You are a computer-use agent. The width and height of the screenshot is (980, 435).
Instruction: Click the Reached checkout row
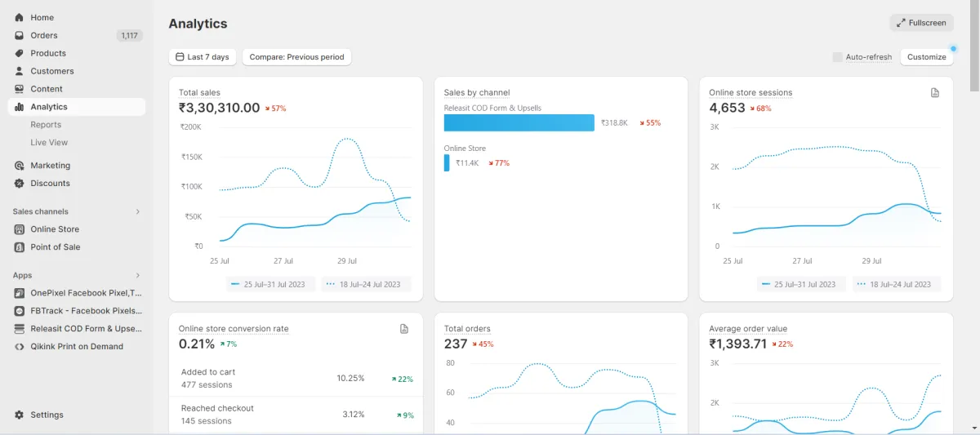297,415
